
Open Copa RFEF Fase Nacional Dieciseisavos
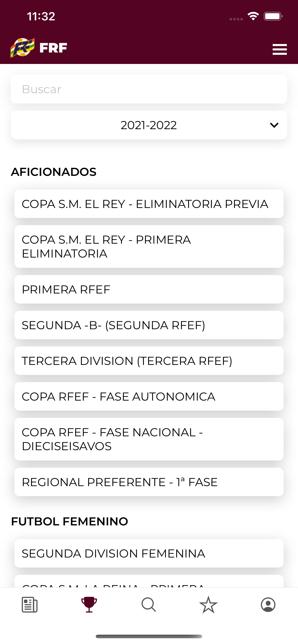point(149,439)
